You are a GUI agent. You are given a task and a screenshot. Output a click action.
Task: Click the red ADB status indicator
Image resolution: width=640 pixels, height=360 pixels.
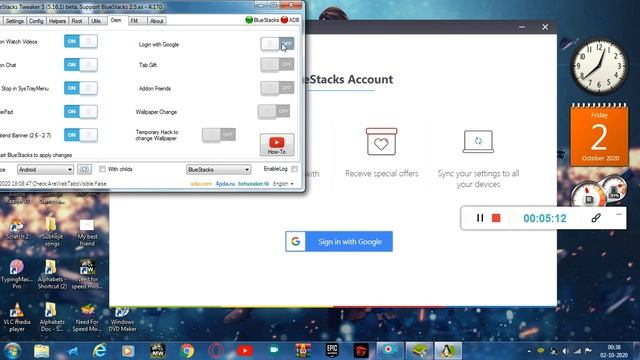(284, 20)
